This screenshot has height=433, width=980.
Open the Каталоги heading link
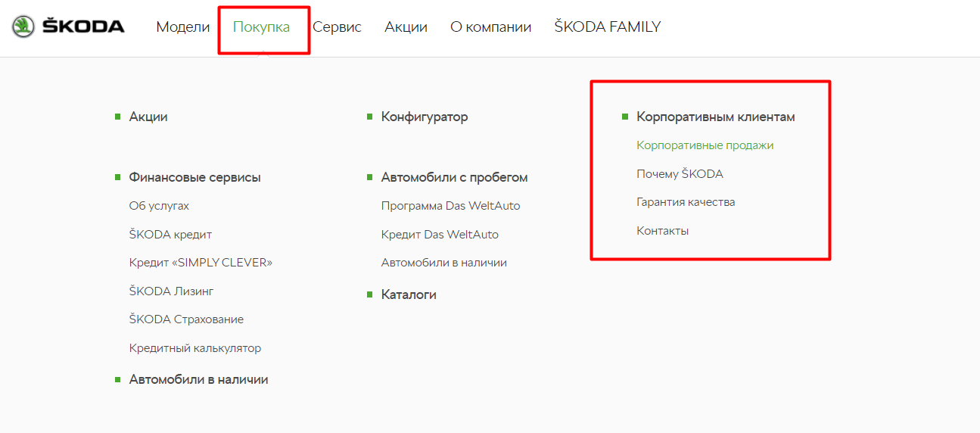coord(409,294)
